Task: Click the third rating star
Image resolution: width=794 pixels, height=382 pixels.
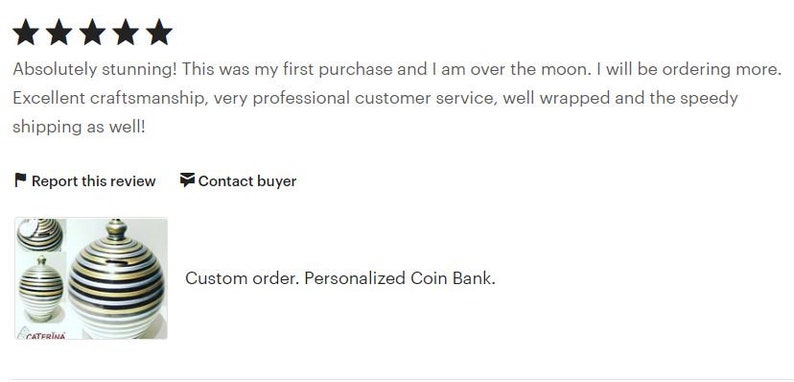Action: (92, 32)
